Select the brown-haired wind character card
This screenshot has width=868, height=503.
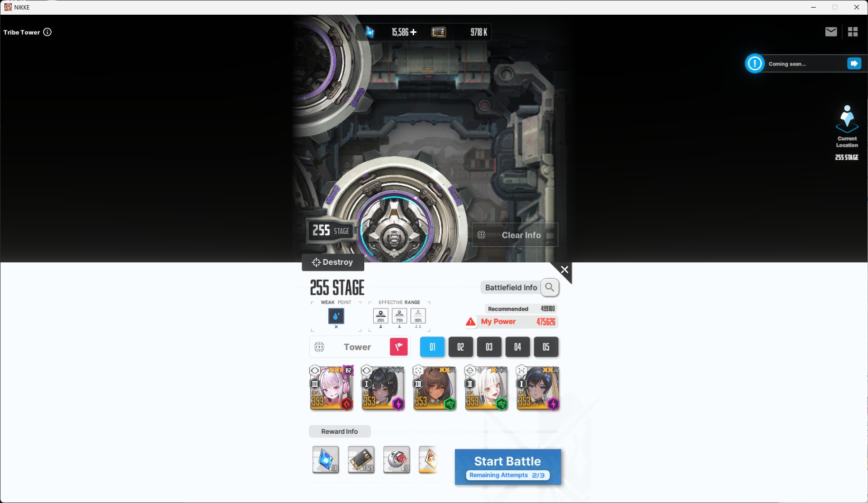(435, 388)
